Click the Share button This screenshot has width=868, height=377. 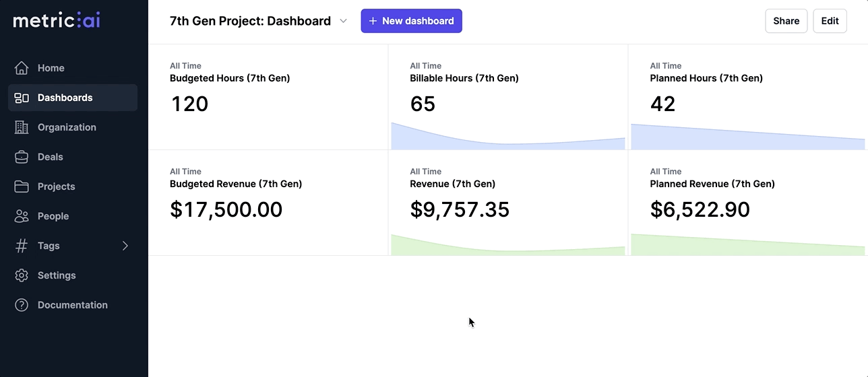(786, 21)
